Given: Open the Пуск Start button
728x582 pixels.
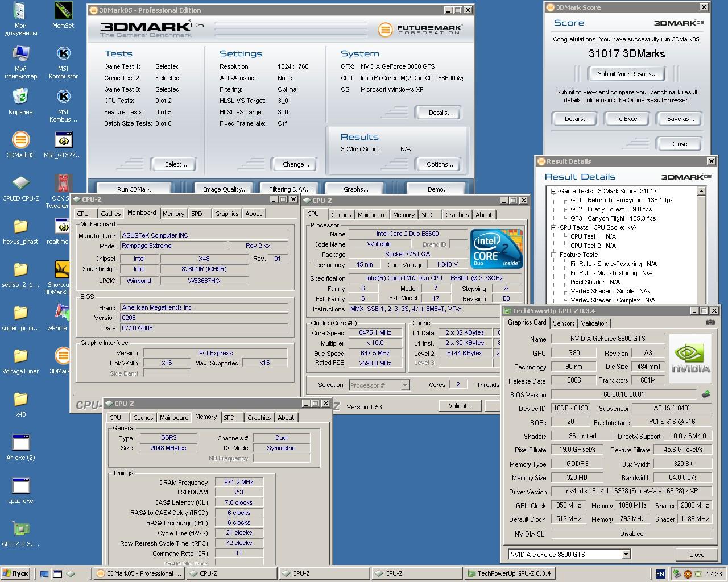Looking at the screenshot, I should (x=16, y=573).
